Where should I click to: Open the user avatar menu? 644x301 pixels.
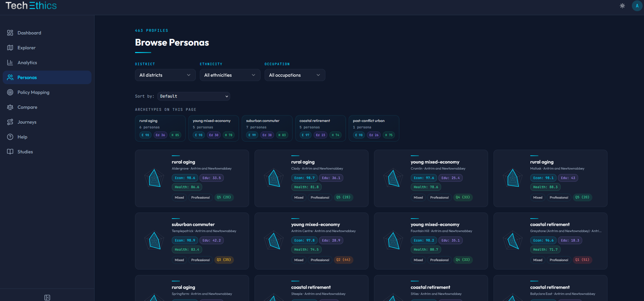tap(637, 6)
